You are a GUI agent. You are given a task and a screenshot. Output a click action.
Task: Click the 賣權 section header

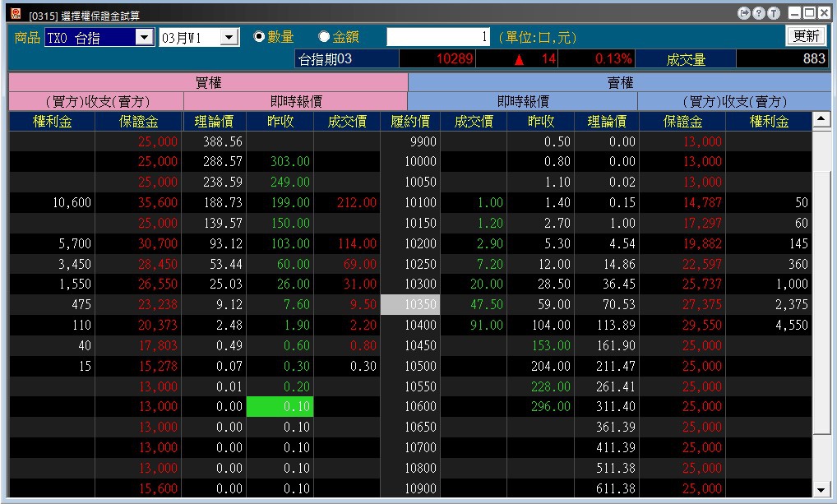coord(620,83)
